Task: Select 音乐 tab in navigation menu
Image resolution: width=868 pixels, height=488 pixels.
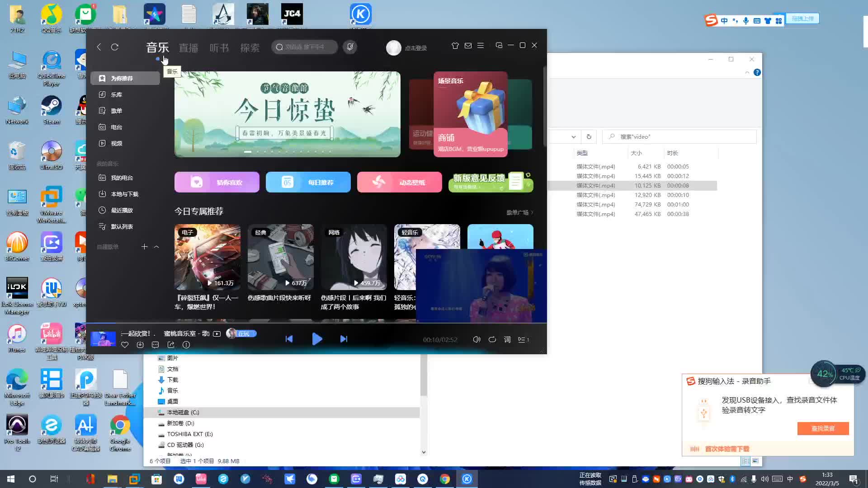Action: click(157, 47)
